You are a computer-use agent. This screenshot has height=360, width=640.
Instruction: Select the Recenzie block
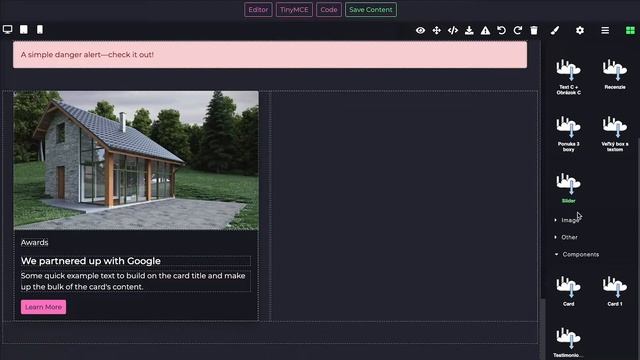tap(615, 75)
